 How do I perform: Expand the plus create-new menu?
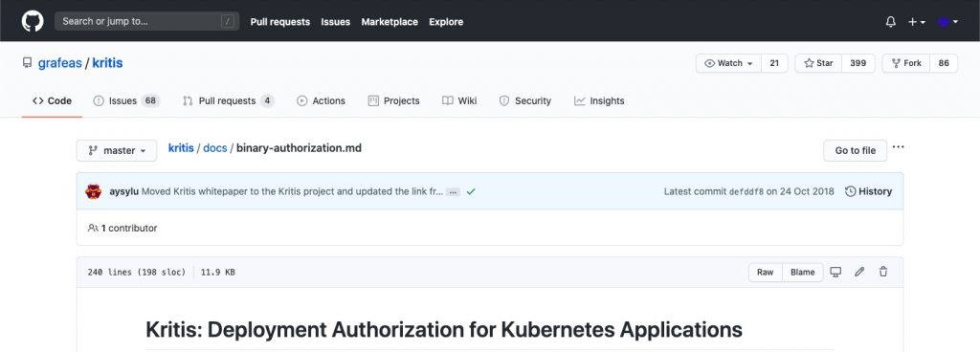(x=917, y=22)
